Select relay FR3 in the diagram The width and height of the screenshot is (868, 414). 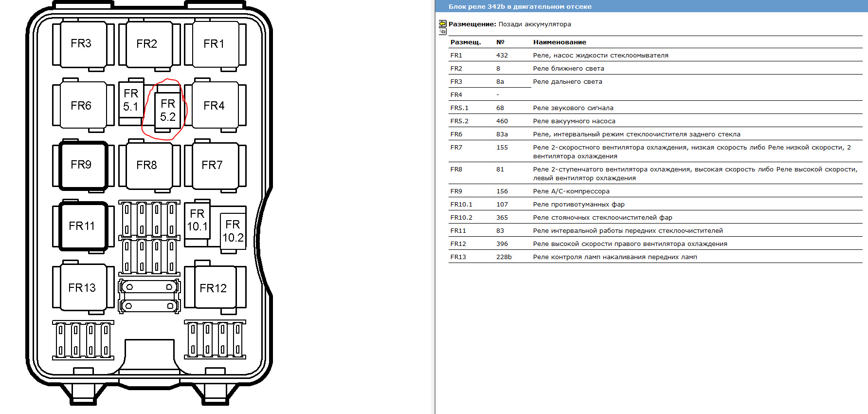pyautogui.click(x=83, y=44)
